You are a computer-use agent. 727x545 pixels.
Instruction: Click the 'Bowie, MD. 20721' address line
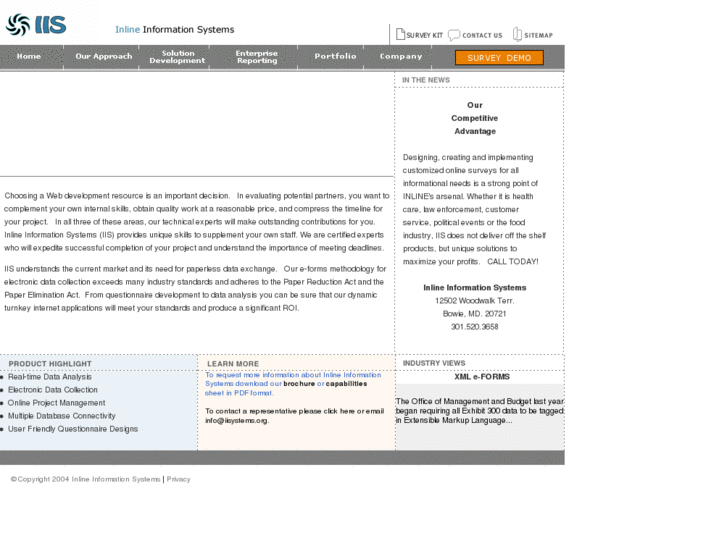pyautogui.click(x=475, y=314)
